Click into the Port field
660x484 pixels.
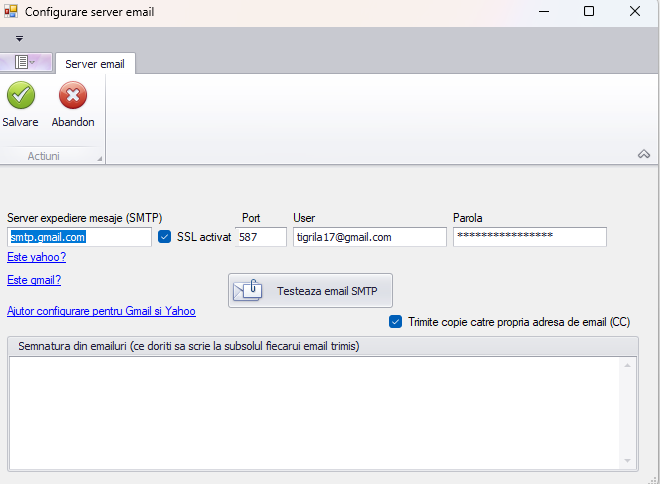[262, 237]
